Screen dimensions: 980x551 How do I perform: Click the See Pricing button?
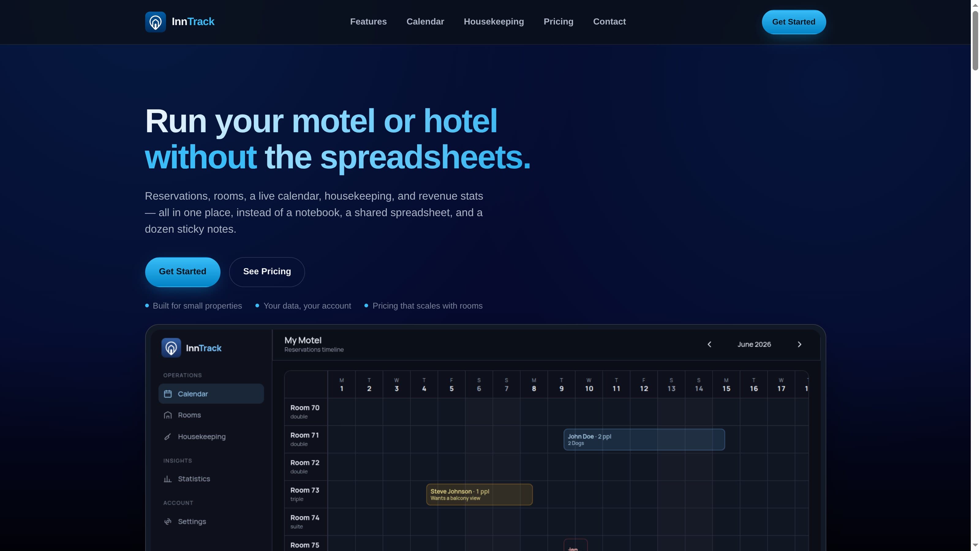click(x=267, y=272)
